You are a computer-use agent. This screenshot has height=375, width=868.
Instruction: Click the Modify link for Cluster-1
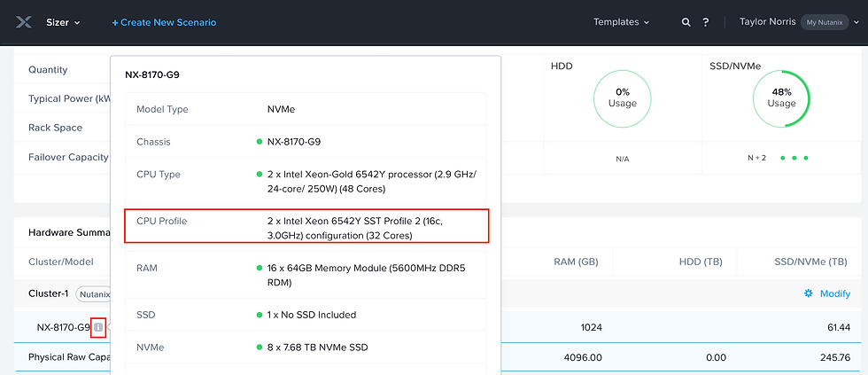(x=834, y=293)
